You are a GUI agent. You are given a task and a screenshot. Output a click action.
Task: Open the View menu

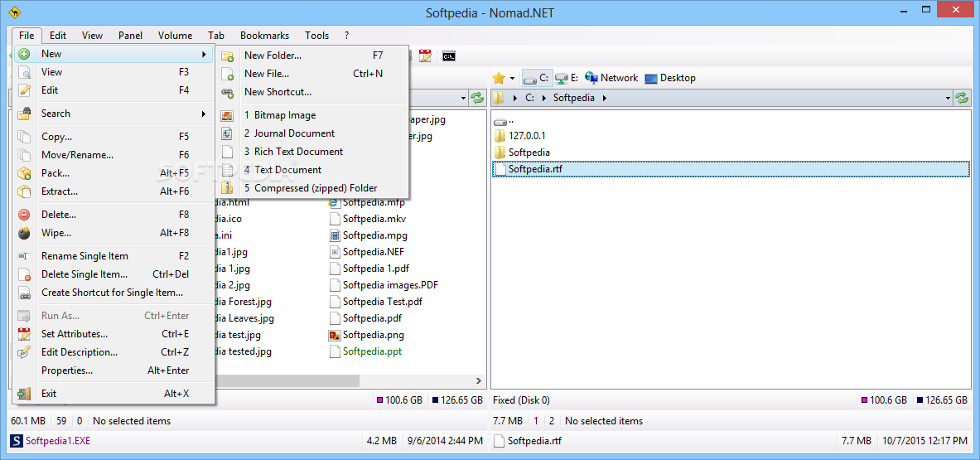pos(93,36)
